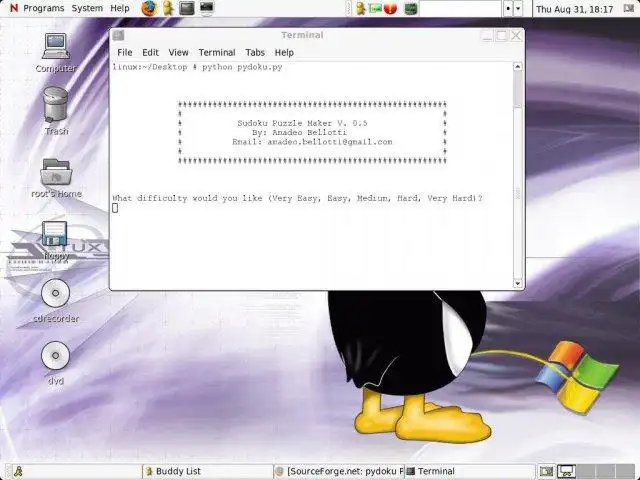The height and width of the screenshot is (480, 640).
Task: Click the Gaim taskbar entry with figure icon
Action: click(x=76, y=471)
